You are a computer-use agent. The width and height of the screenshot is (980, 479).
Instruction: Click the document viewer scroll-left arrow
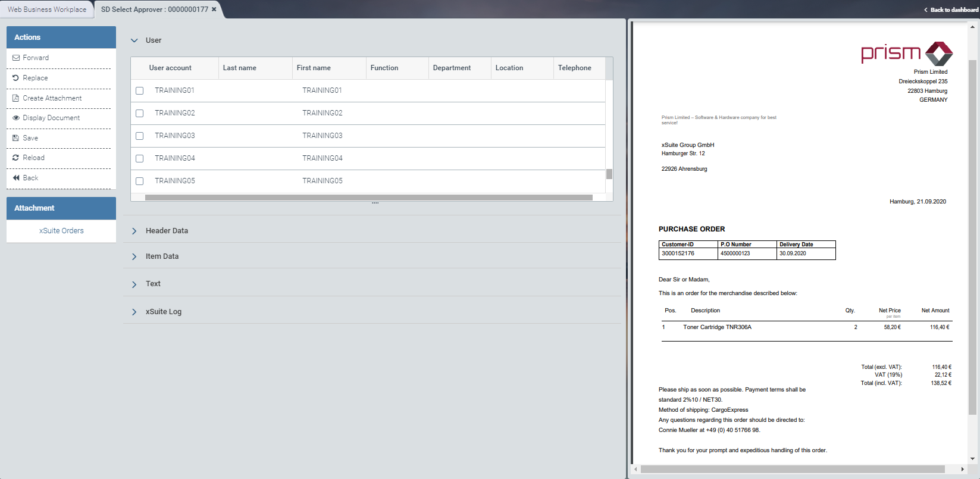(x=636, y=469)
